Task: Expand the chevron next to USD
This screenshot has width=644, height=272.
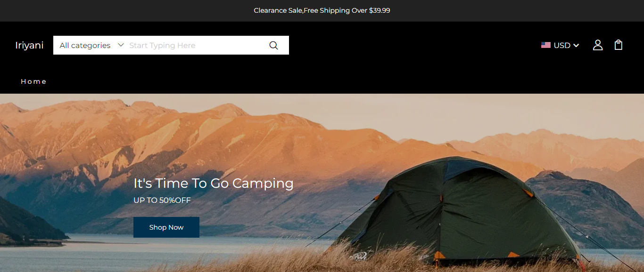Action: pyautogui.click(x=576, y=46)
